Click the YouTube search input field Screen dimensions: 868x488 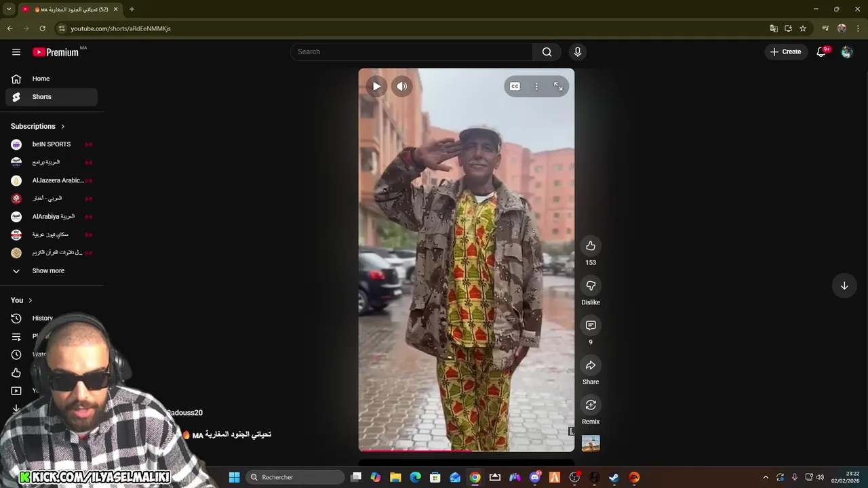[412, 52]
